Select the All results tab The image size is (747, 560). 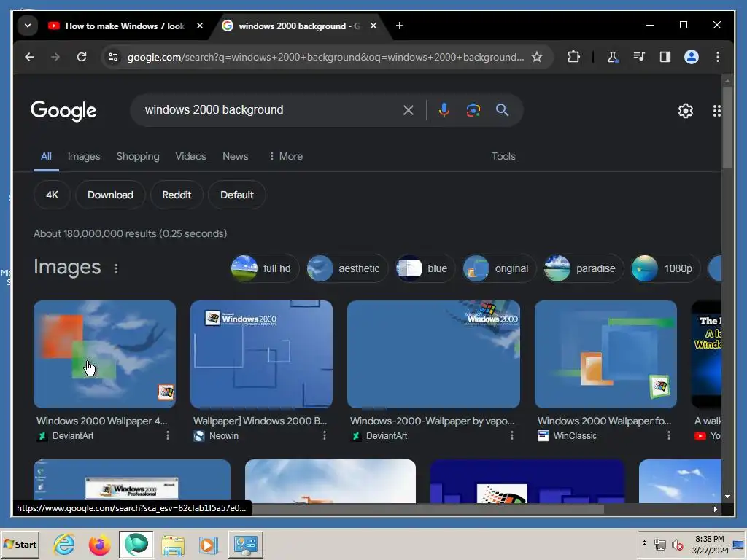46,156
